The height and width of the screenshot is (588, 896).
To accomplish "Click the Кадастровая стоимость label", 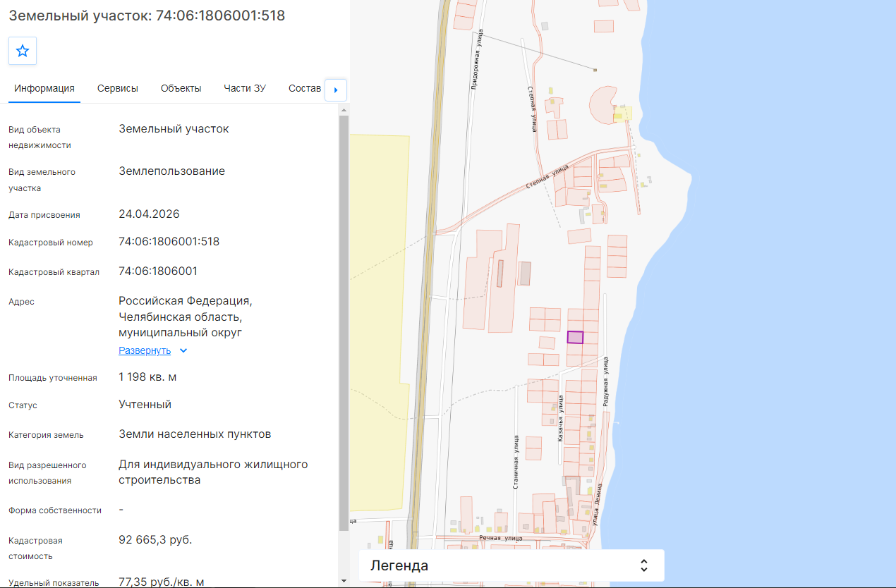I will [35, 549].
